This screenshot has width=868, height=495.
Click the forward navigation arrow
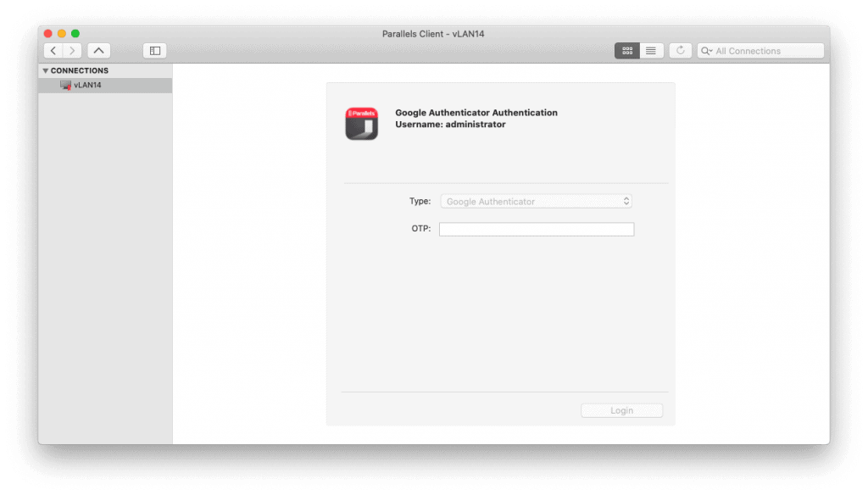click(72, 50)
